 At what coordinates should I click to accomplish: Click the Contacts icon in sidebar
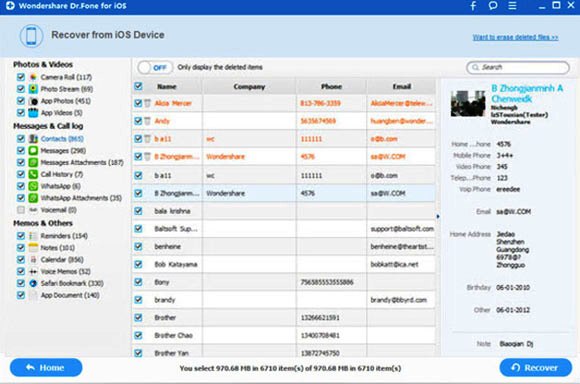point(33,139)
